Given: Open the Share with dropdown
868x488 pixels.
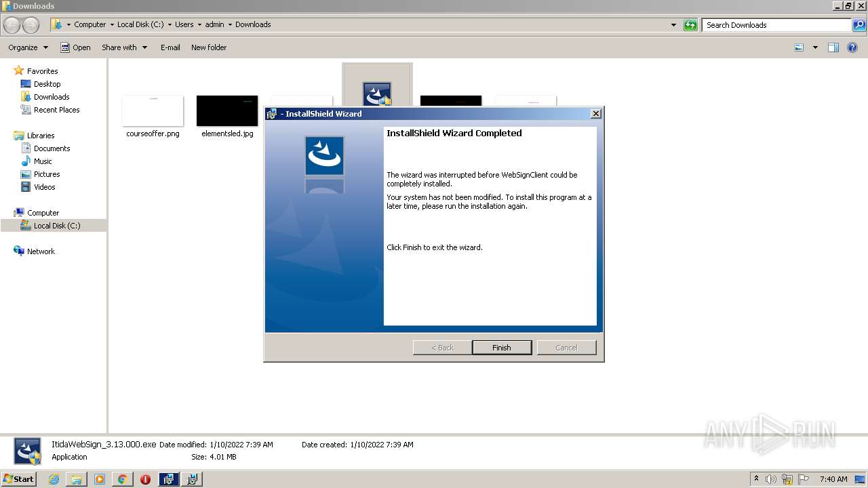Looking at the screenshot, I should coord(124,47).
